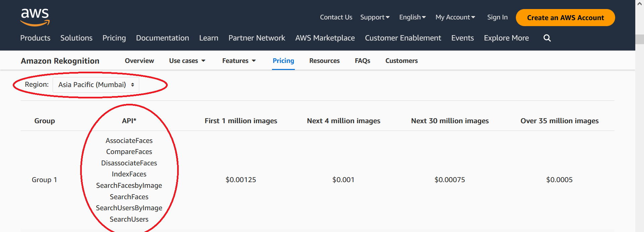644x232 pixels.
Task: Click Create an AWS Account button
Action: pos(565,18)
